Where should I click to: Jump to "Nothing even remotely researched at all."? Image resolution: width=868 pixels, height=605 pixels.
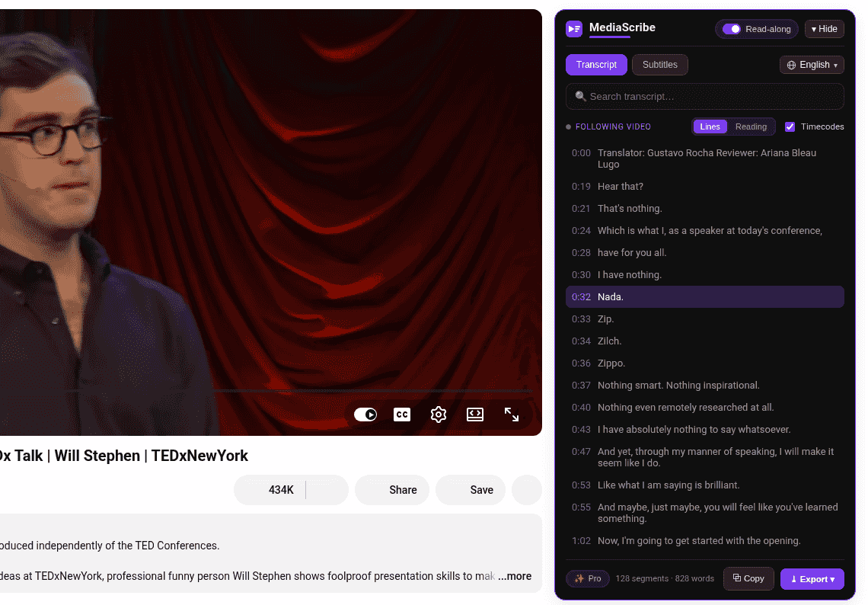click(x=705, y=408)
